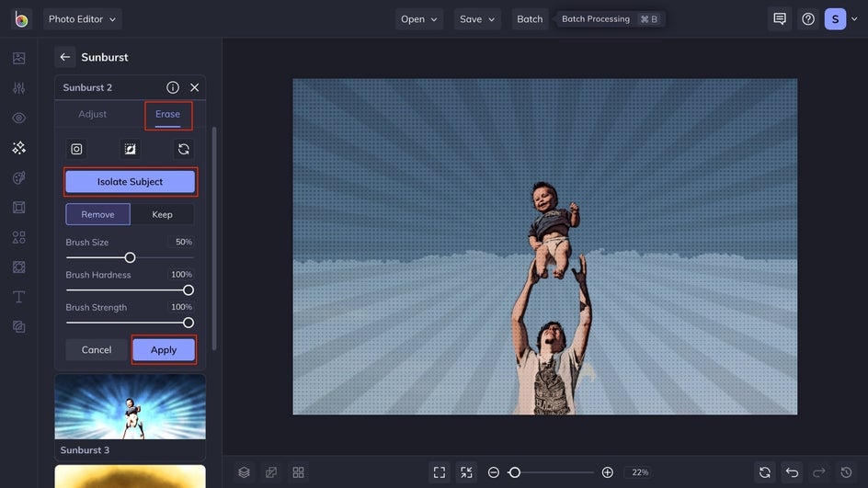Open the Overlays icon in sidebar
The image size is (868, 488).
[18, 267]
